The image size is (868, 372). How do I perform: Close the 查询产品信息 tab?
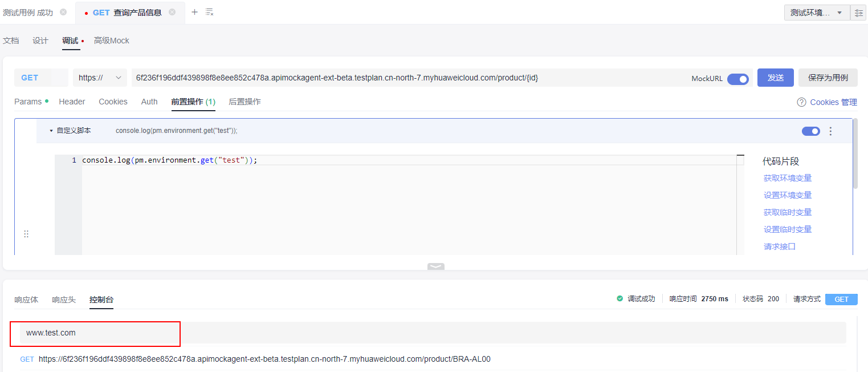pos(172,12)
